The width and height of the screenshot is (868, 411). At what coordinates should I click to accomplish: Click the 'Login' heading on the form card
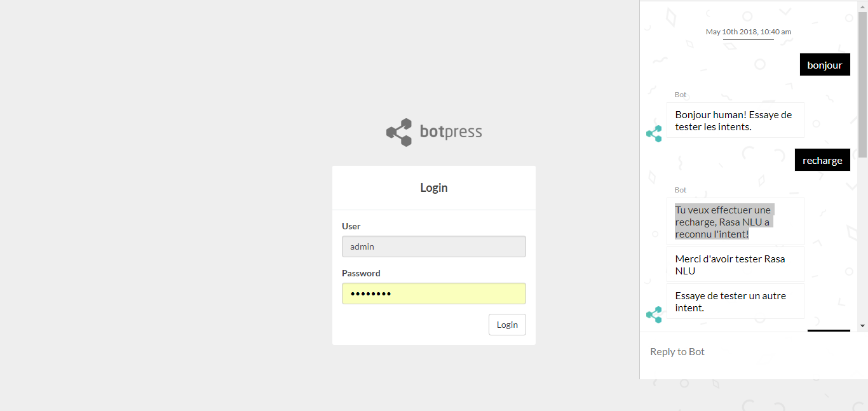(434, 187)
